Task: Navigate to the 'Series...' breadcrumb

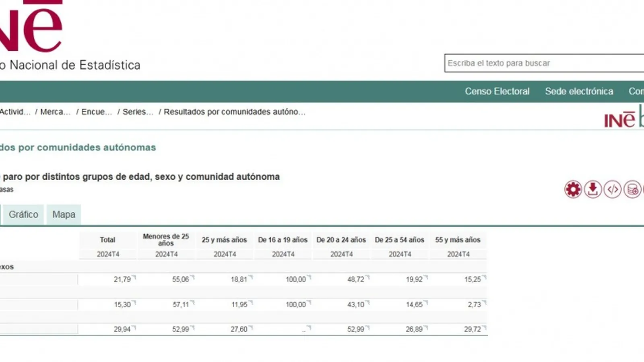Action: pyautogui.click(x=138, y=112)
